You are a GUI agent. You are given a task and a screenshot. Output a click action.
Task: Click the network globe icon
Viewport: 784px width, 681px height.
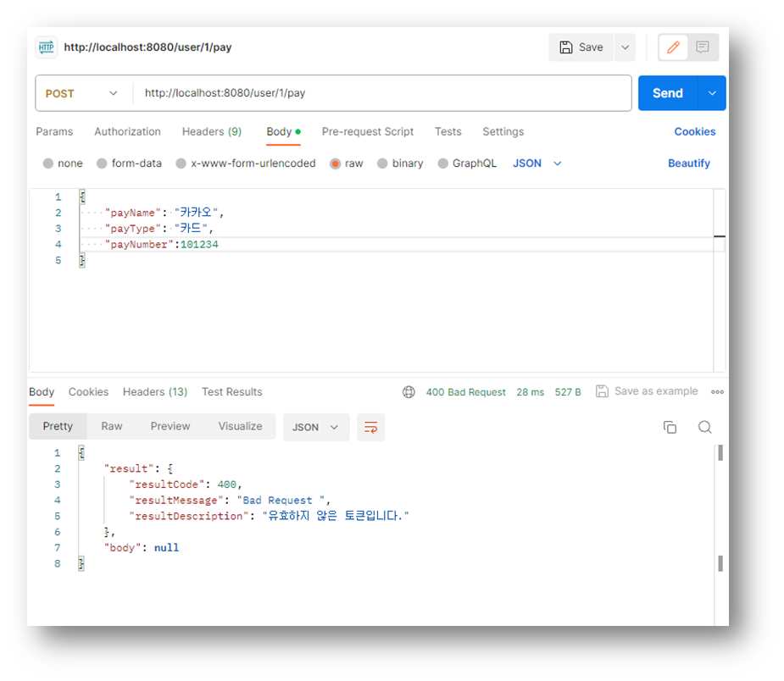pyautogui.click(x=409, y=392)
